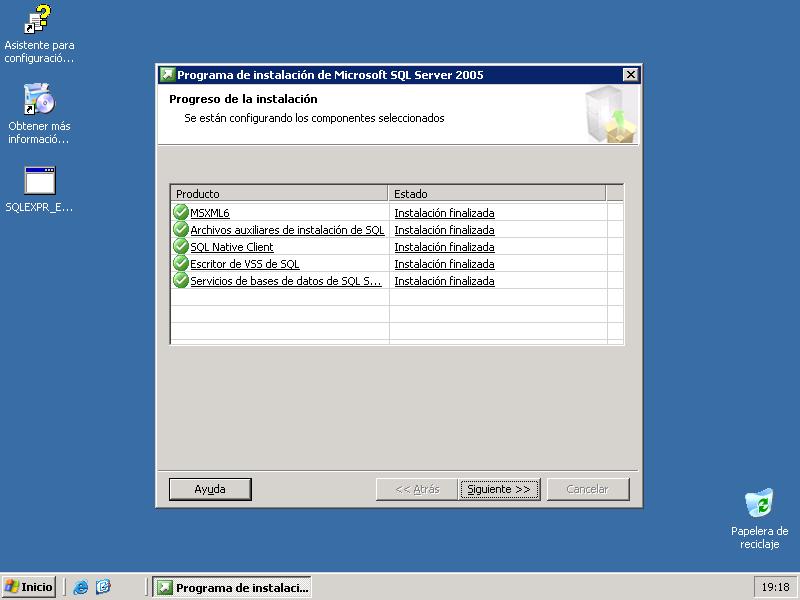Click the text Se están configurando los componentes seleccionados

(314, 118)
